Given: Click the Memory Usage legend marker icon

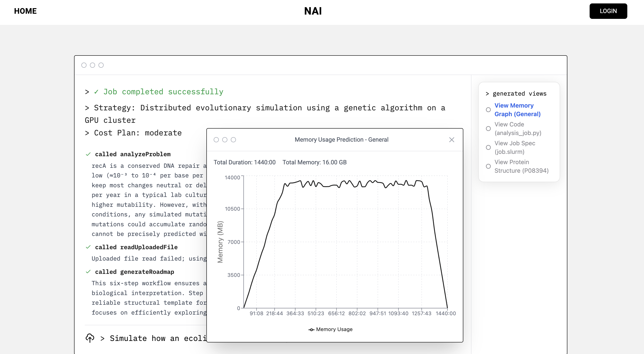Looking at the screenshot, I should tap(311, 330).
